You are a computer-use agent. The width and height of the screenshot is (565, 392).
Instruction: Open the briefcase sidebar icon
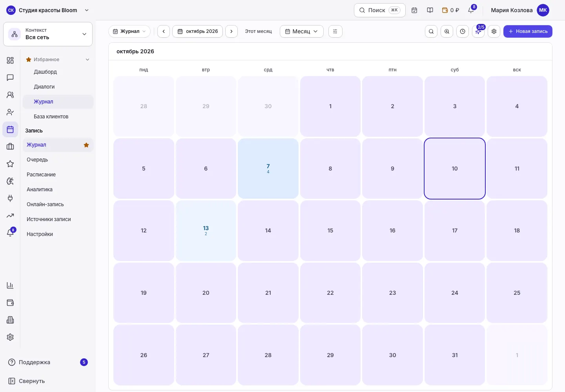tap(10, 147)
